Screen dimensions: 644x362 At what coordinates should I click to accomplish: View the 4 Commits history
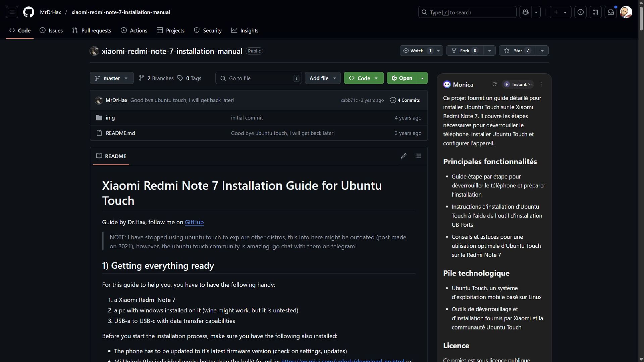coord(405,100)
